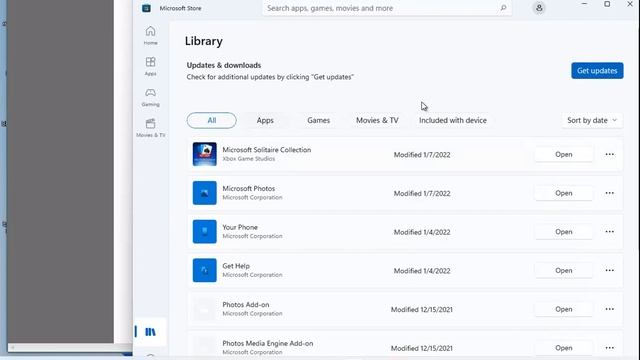Open Movies & TV in the sidebar
Screen dimensions: 640x360
point(150,128)
